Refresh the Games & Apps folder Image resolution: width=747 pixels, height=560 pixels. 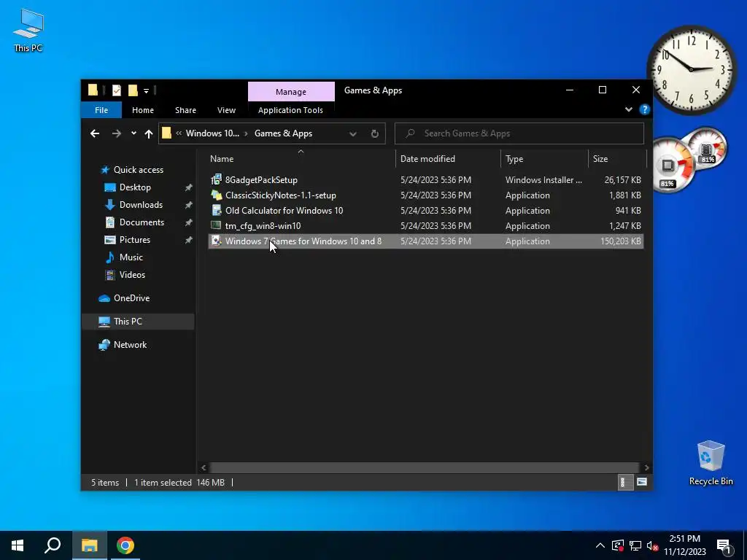click(x=375, y=134)
